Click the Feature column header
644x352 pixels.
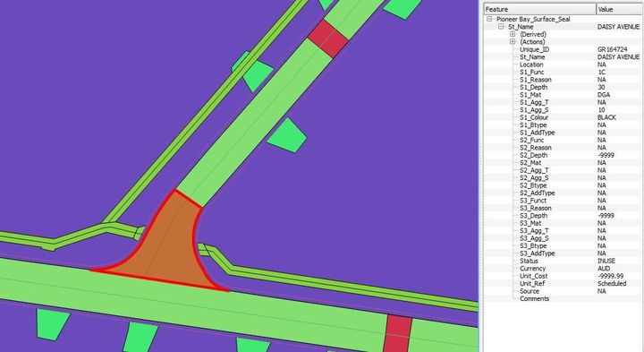[x=539, y=9]
